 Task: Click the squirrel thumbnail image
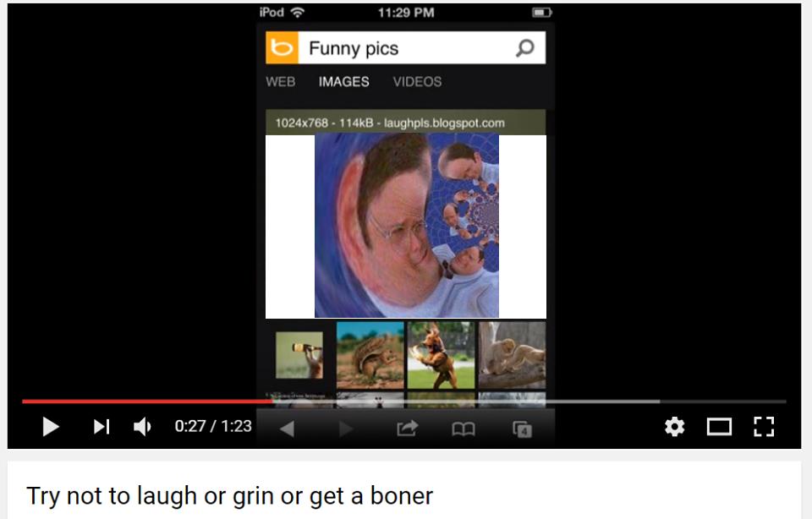[x=370, y=355]
